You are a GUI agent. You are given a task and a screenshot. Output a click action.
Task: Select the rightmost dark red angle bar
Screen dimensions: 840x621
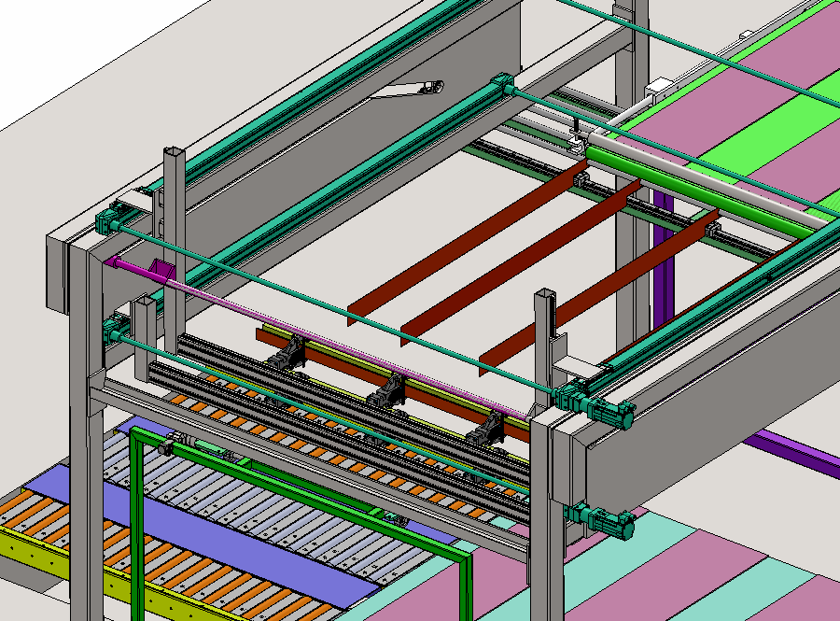(x=598, y=291)
